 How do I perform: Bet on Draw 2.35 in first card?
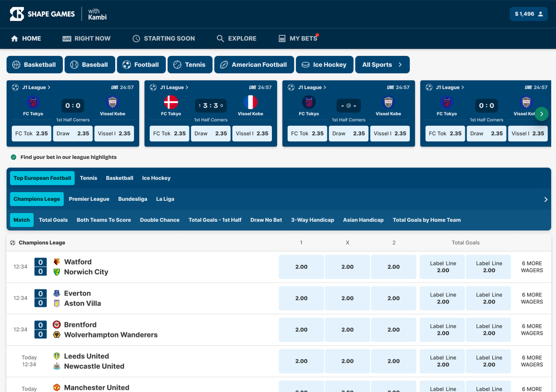pos(73,134)
